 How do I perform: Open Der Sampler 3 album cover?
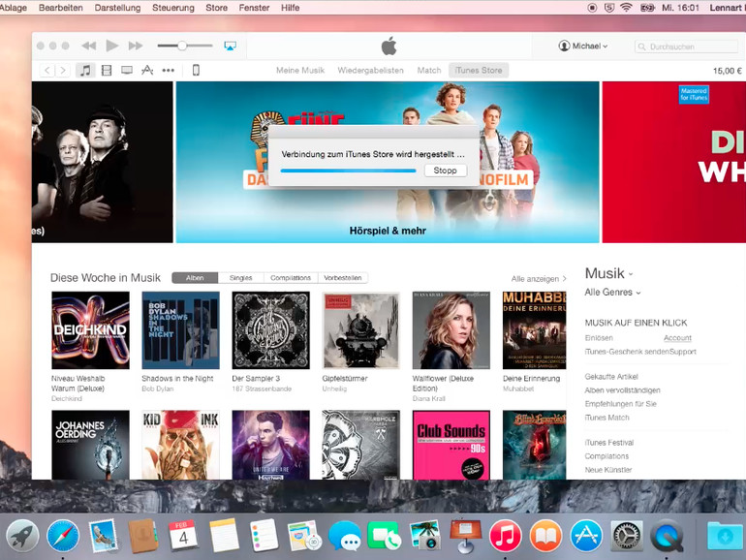pos(270,330)
